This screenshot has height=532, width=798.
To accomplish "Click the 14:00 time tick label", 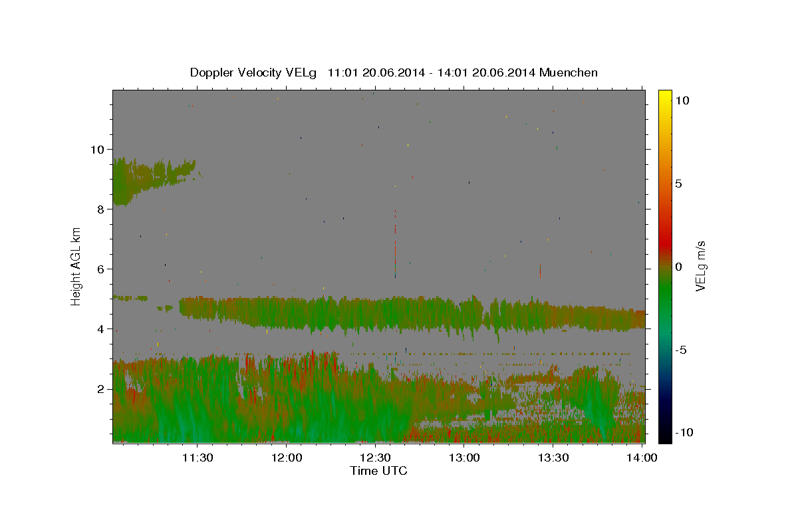I will pyautogui.click(x=642, y=458).
